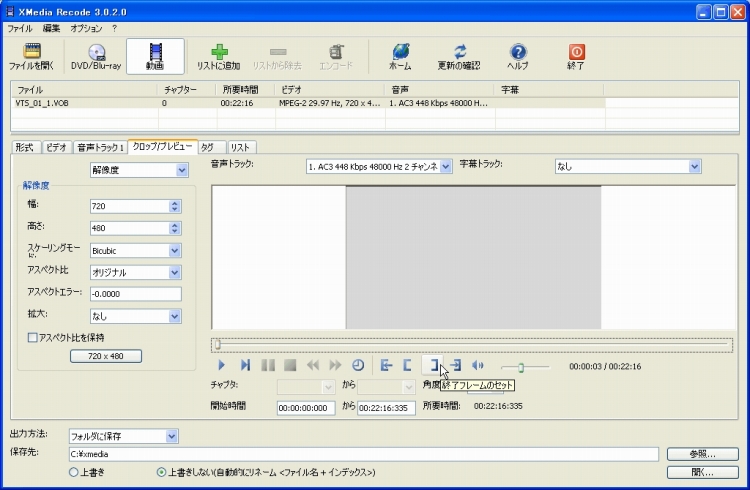Rewind the preview video
750x490 pixels.
313,366
